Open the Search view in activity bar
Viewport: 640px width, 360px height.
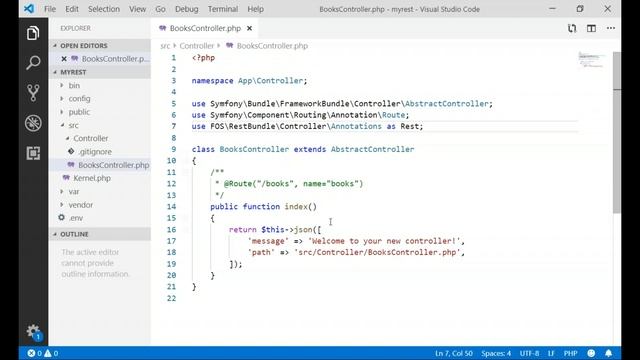pos(33,63)
